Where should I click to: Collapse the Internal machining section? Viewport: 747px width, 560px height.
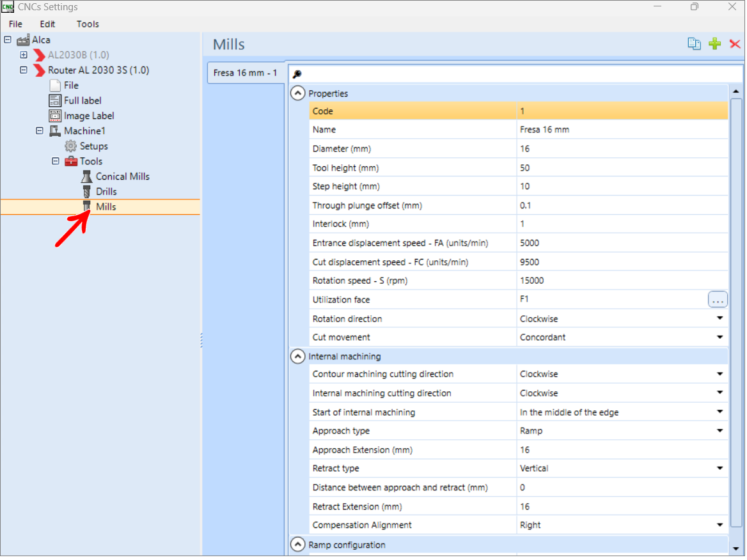tap(299, 357)
